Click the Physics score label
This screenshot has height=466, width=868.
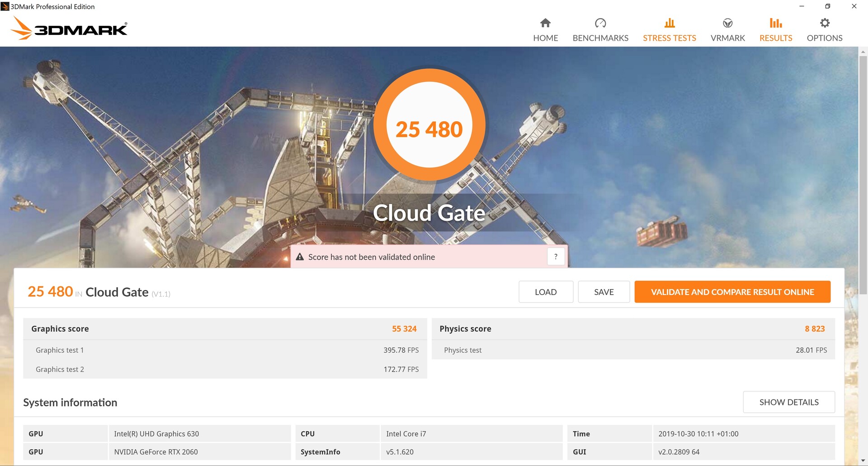(465, 329)
